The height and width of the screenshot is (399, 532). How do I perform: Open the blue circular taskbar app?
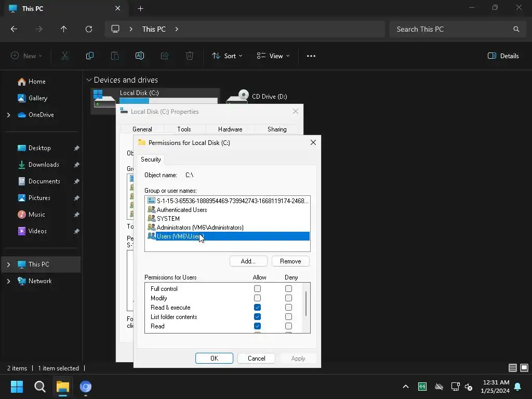(86, 387)
